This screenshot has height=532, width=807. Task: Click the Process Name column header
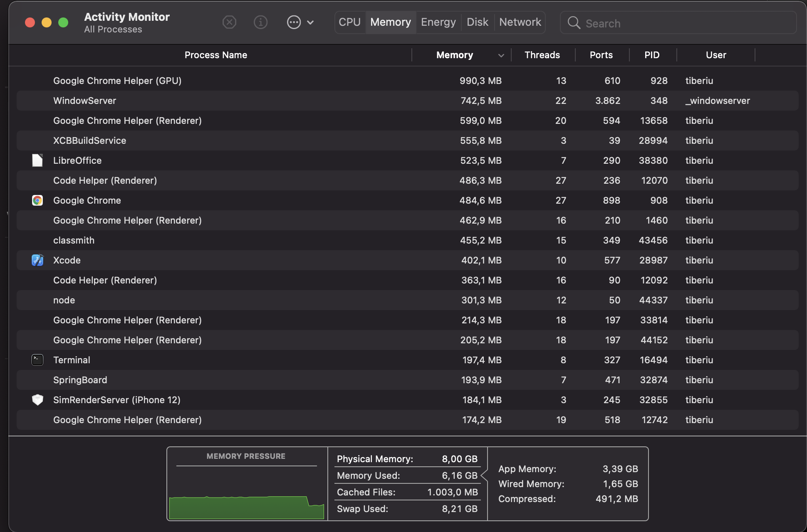click(215, 55)
